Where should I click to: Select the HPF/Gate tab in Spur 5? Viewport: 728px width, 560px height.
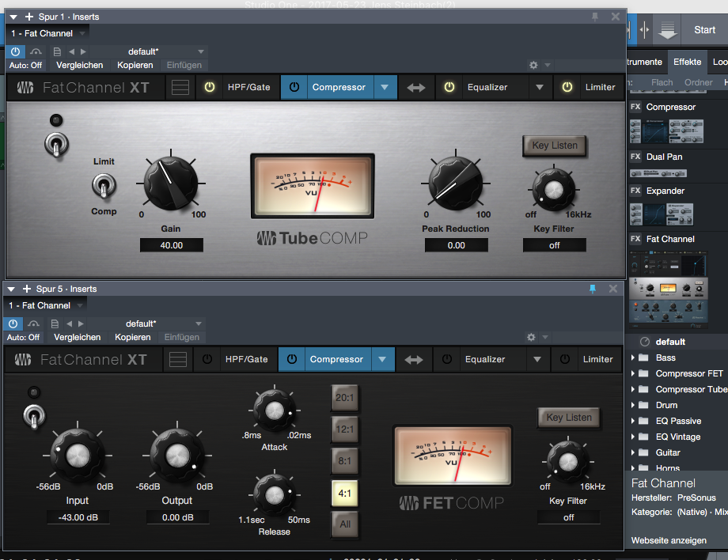[x=247, y=359]
